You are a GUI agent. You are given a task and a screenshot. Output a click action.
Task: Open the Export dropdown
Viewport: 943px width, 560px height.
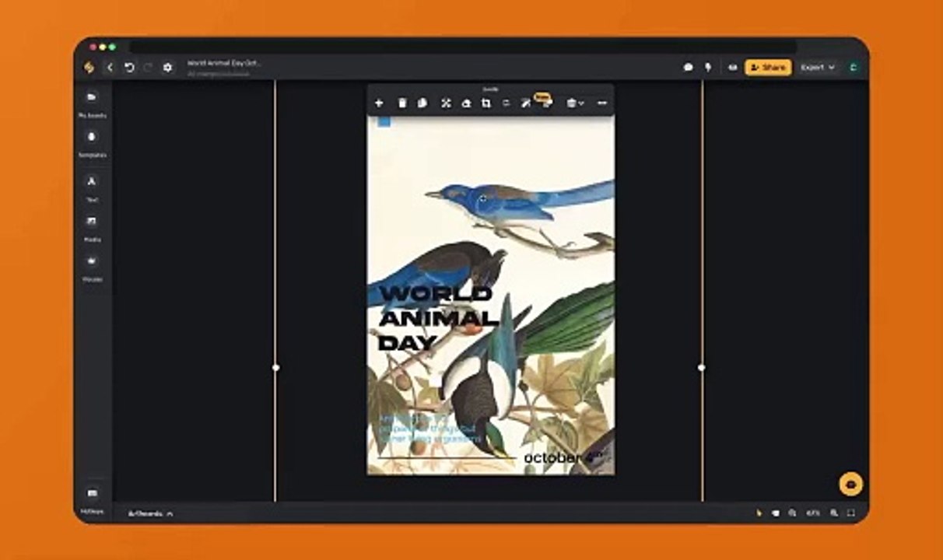tap(818, 68)
